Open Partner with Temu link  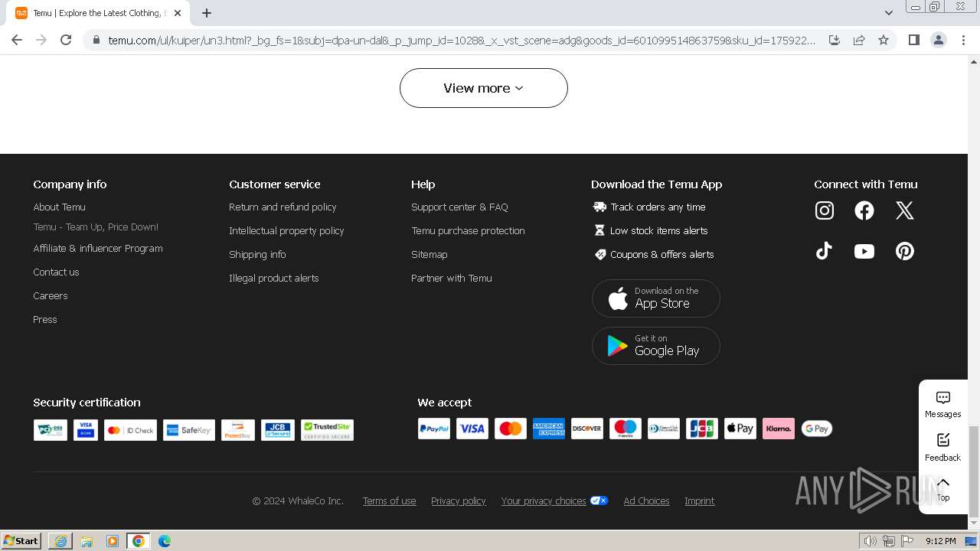pyautogui.click(x=452, y=278)
